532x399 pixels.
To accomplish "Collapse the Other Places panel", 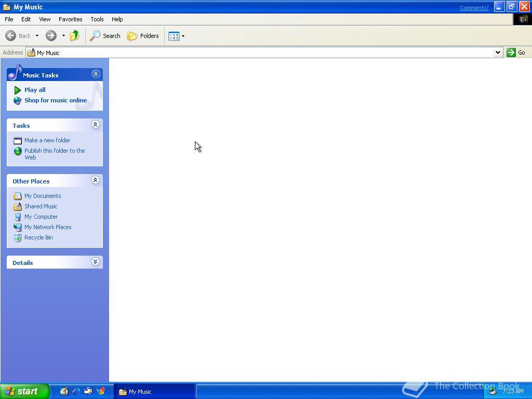I will pos(96,180).
